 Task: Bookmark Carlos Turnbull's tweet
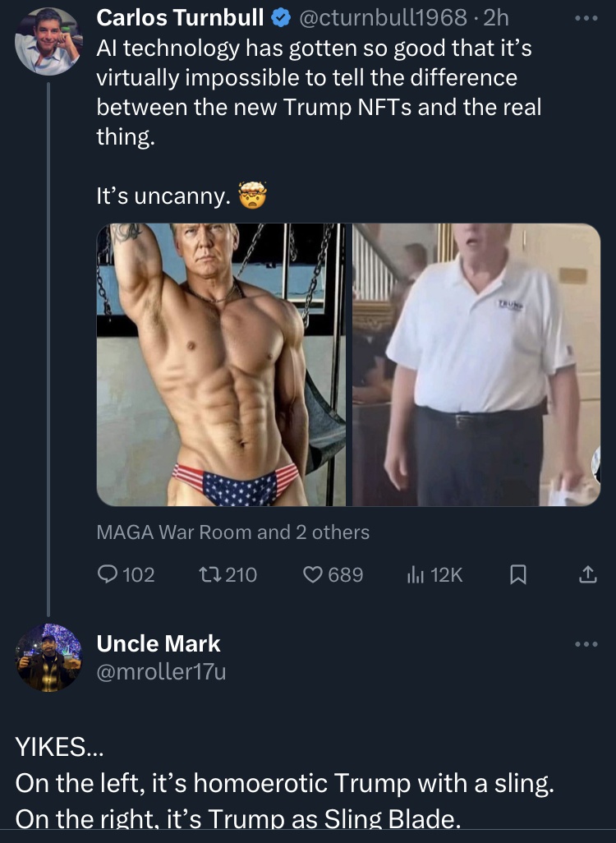coord(517,575)
